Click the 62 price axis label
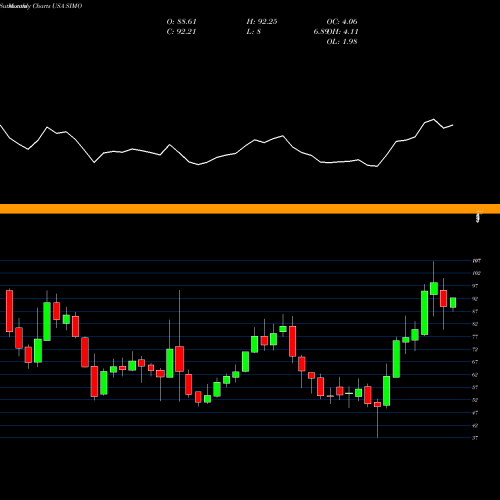The image size is (500, 500). point(475,375)
